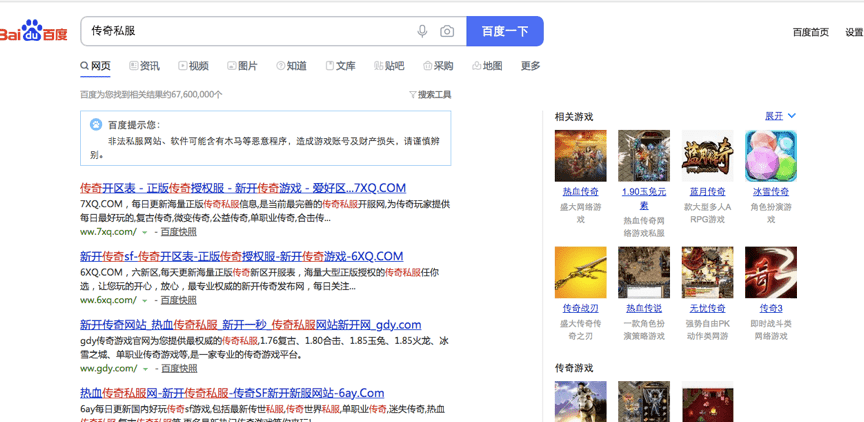Expand dropdown arrow next to ww.gdy.com/

144,369
